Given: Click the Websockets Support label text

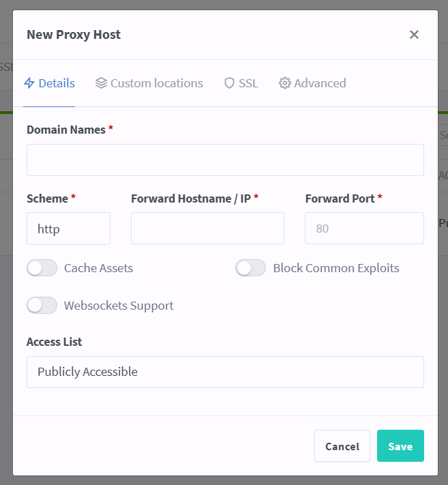Looking at the screenshot, I should 119,306.
